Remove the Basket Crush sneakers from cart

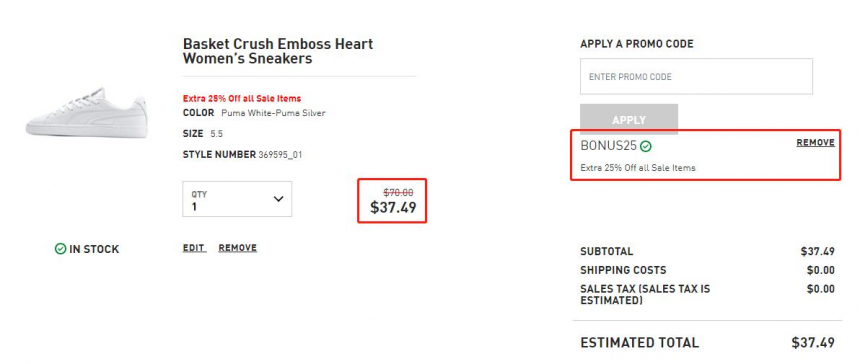[x=237, y=248]
